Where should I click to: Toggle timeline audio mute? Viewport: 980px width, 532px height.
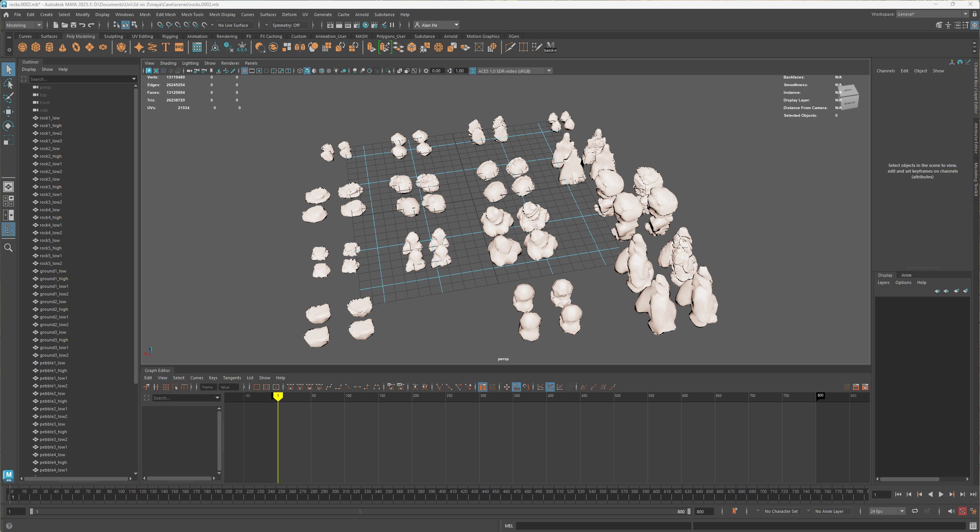pos(951,511)
